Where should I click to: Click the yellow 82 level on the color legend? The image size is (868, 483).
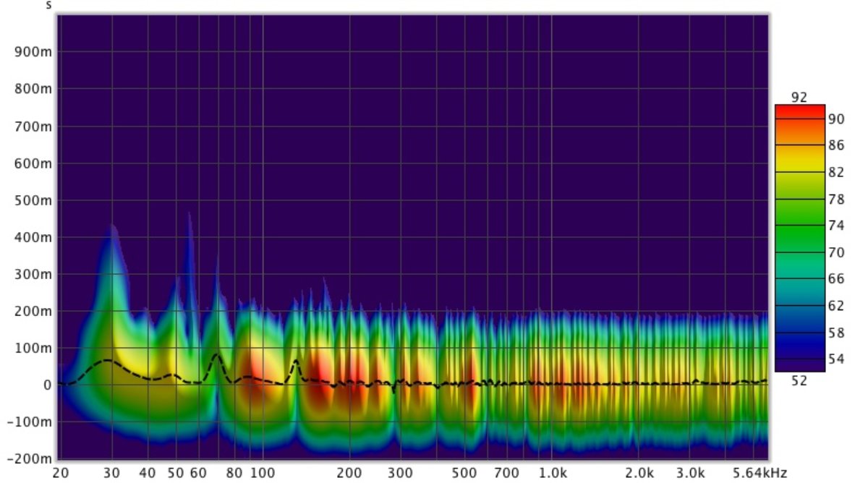799,173
